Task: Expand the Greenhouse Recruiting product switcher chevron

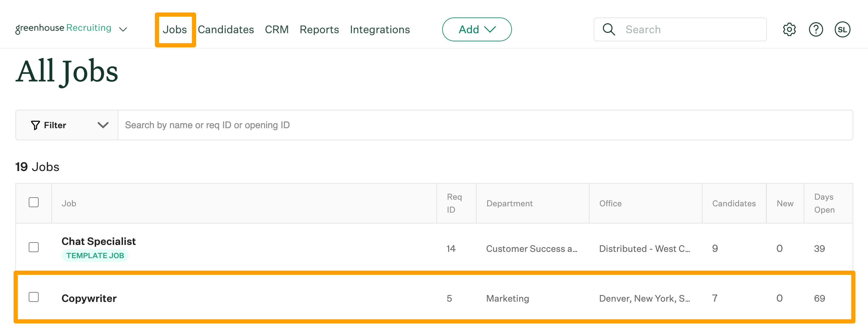Action: pyautogui.click(x=123, y=30)
